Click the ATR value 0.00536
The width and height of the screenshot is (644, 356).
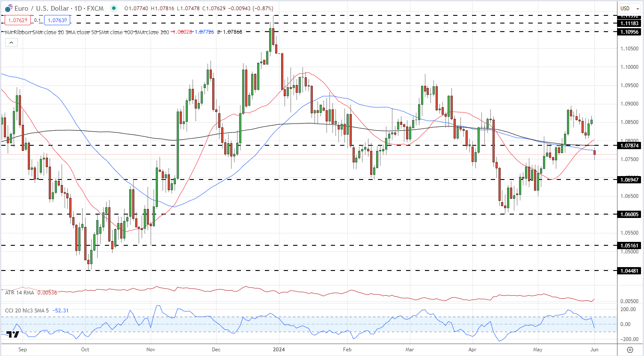tap(47, 293)
